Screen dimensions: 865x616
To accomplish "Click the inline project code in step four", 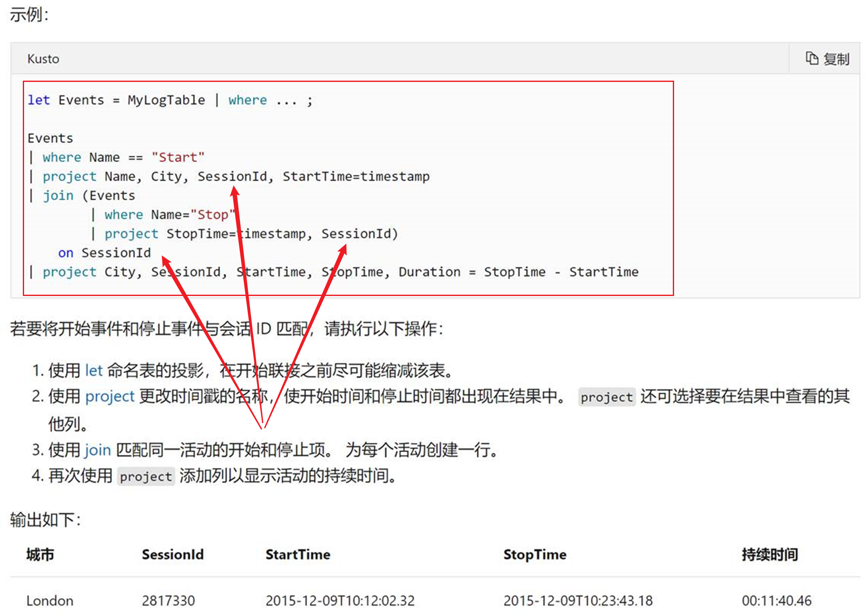I will 146,477.
